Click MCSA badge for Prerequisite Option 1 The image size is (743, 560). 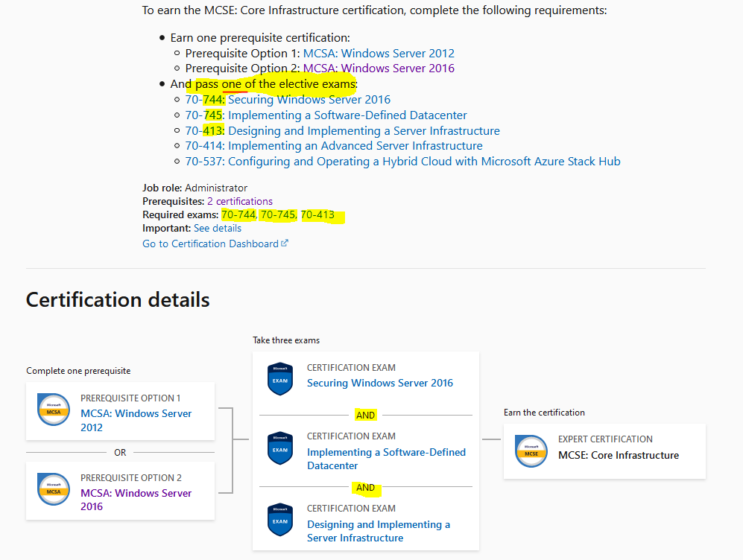[x=54, y=410]
